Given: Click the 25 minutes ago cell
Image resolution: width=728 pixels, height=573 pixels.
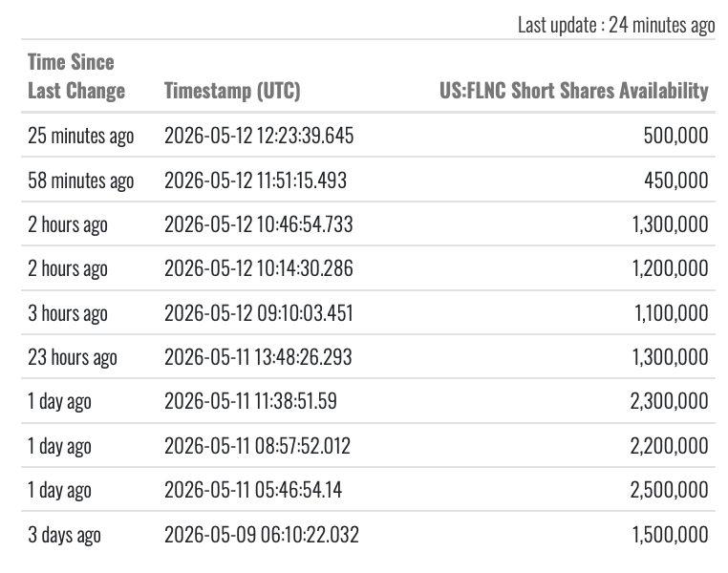Looking at the screenshot, I should [x=81, y=136].
